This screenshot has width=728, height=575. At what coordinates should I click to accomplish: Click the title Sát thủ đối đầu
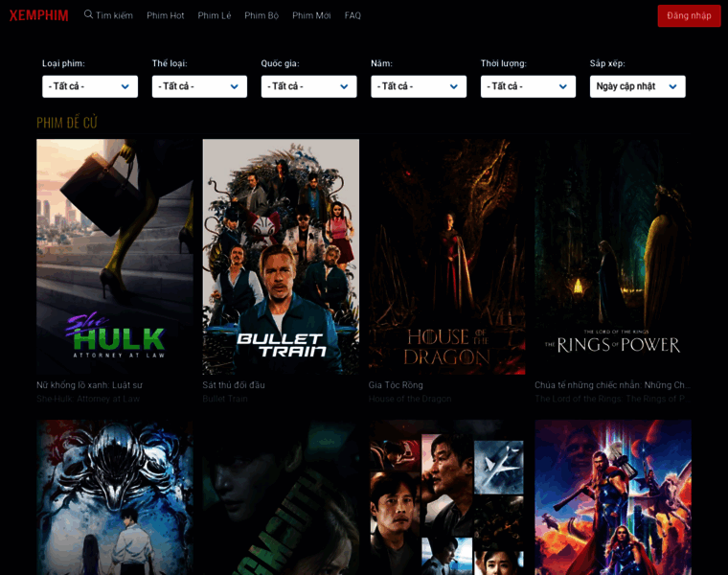coord(234,385)
